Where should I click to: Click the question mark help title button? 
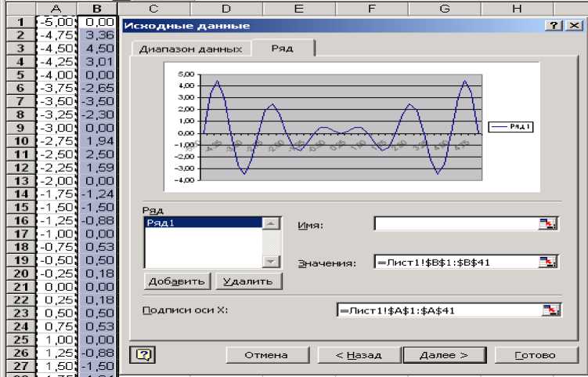(554, 25)
